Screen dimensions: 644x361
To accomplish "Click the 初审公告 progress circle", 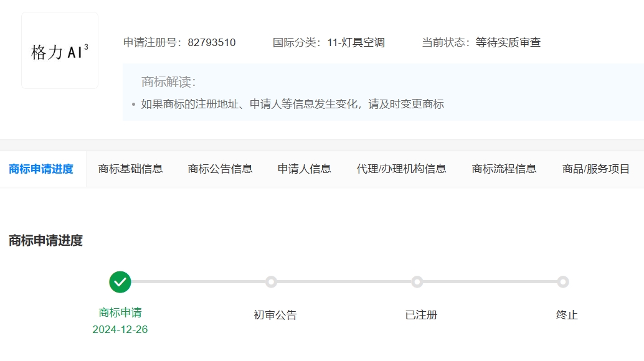I will [x=272, y=281].
